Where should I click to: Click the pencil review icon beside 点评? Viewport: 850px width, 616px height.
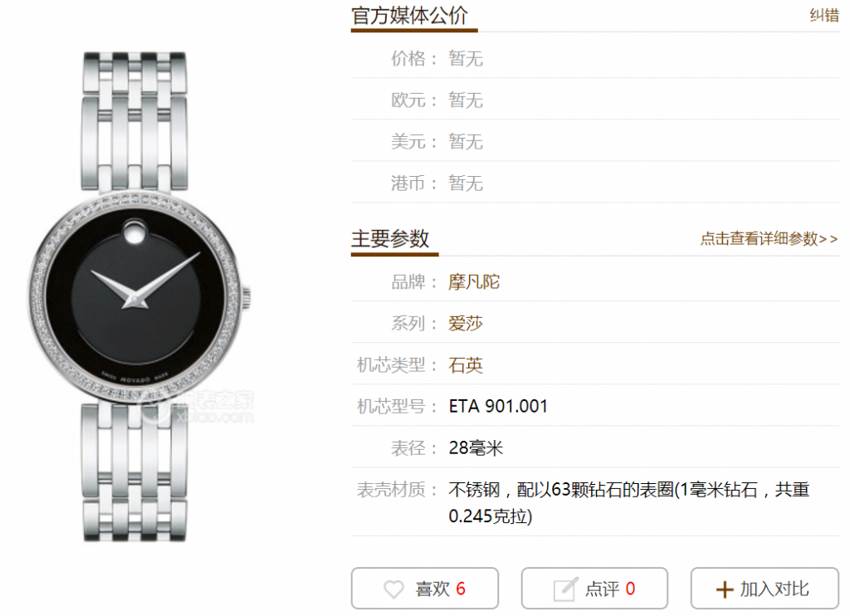tap(566, 589)
